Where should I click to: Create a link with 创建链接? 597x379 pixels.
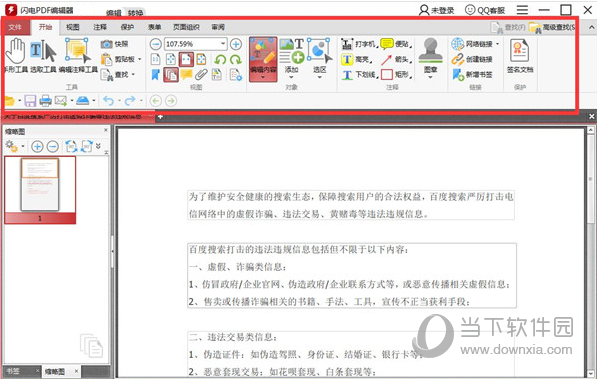coord(472,59)
